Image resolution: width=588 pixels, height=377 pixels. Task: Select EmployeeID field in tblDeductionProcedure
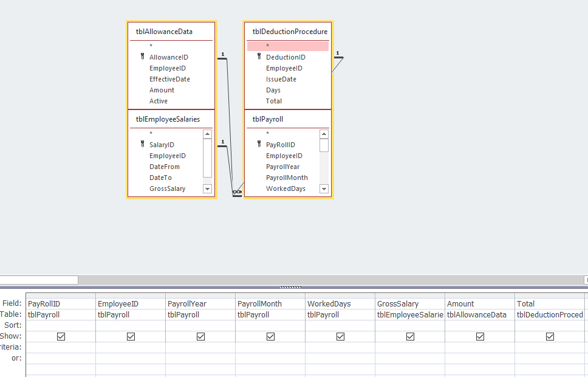pyautogui.click(x=284, y=68)
